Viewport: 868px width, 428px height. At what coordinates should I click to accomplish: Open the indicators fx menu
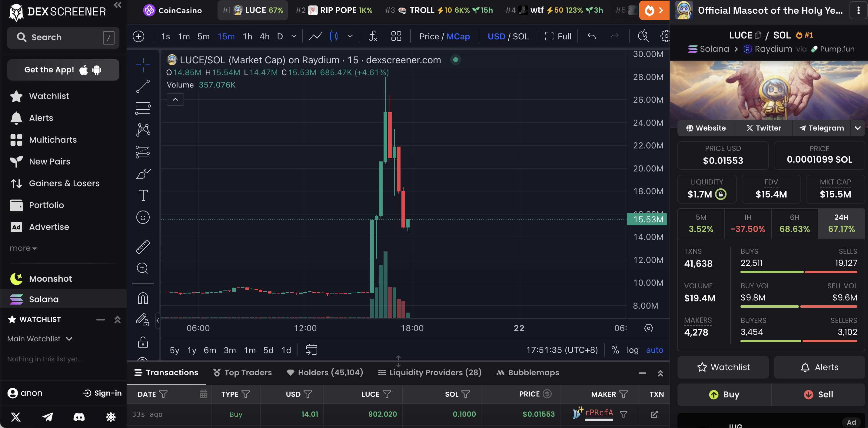(x=373, y=36)
